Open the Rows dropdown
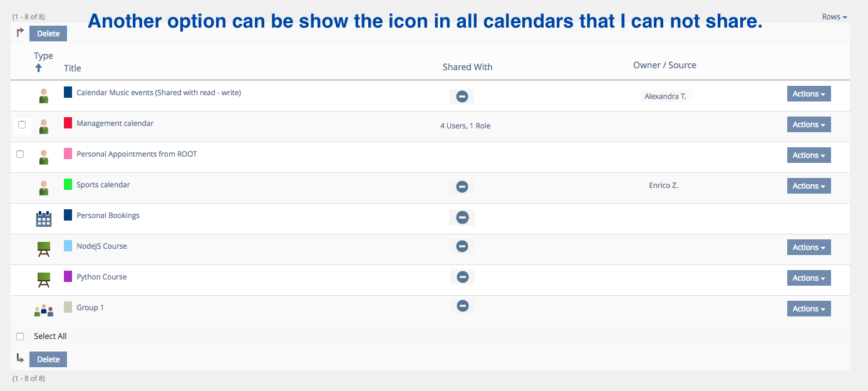This screenshot has height=391, width=868. click(x=834, y=17)
